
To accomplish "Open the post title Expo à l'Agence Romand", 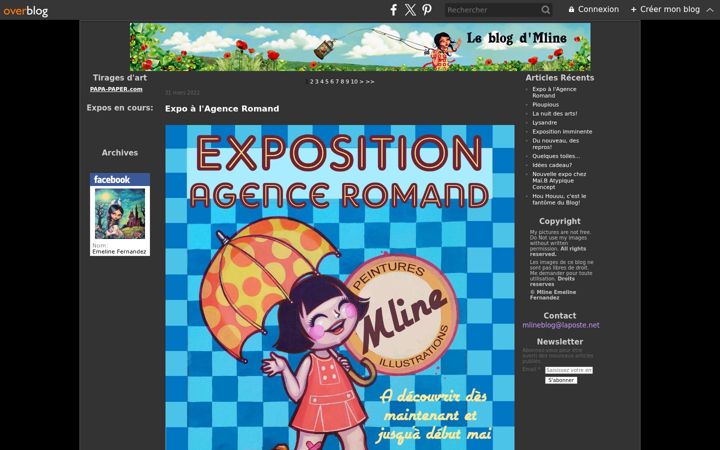I will coord(222,109).
